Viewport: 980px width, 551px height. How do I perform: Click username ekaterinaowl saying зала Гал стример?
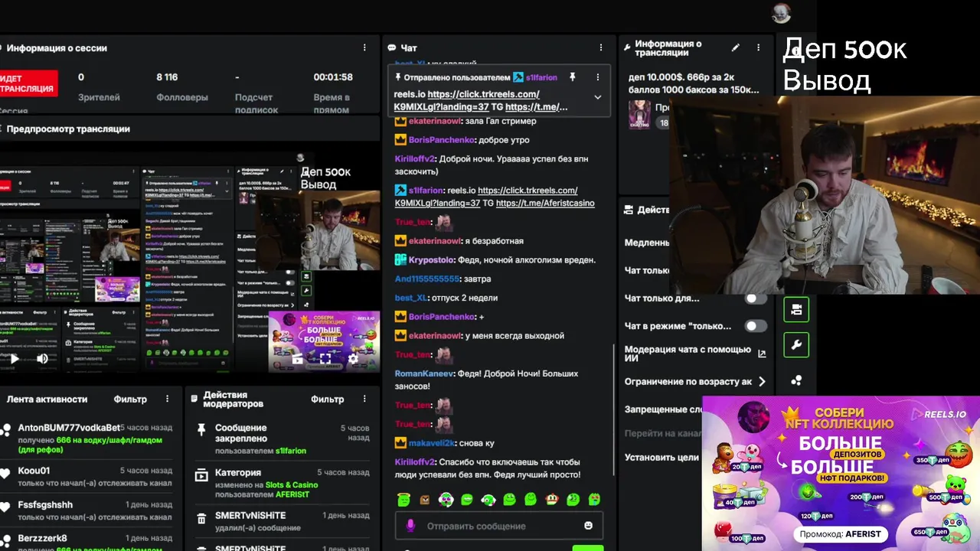tap(434, 121)
